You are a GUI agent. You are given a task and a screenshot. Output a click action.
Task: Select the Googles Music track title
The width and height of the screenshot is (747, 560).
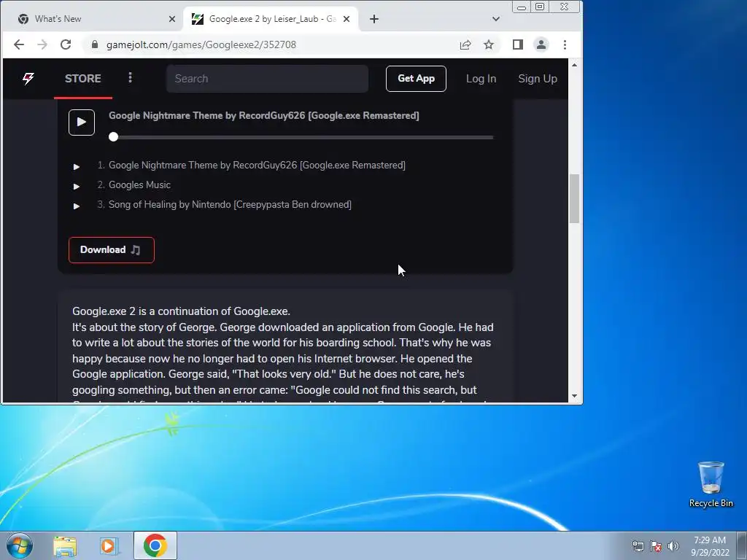pos(139,184)
